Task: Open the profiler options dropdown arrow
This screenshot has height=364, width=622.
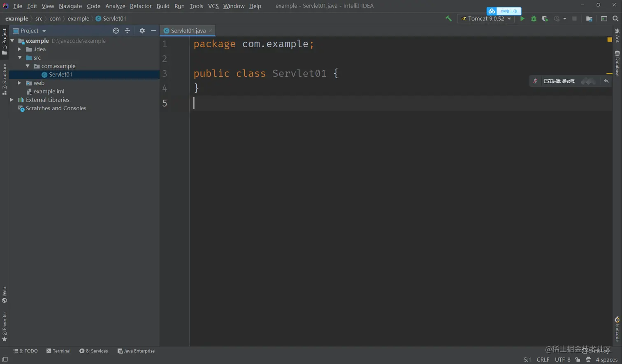Action: [x=564, y=19]
